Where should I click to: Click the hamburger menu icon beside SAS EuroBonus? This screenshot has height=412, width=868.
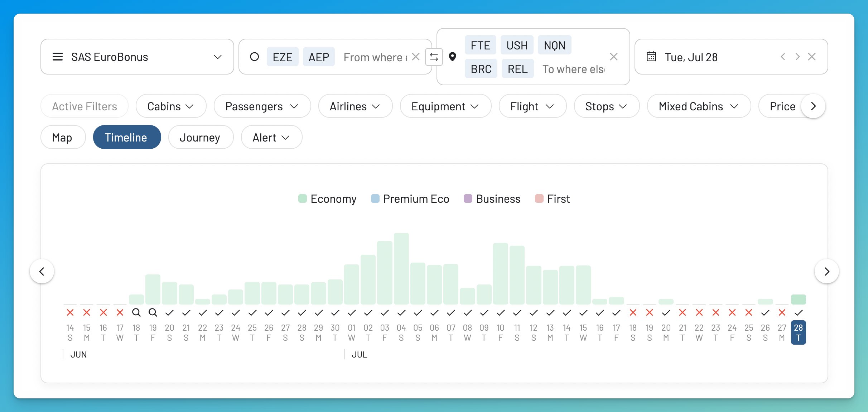tap(58, 57)
